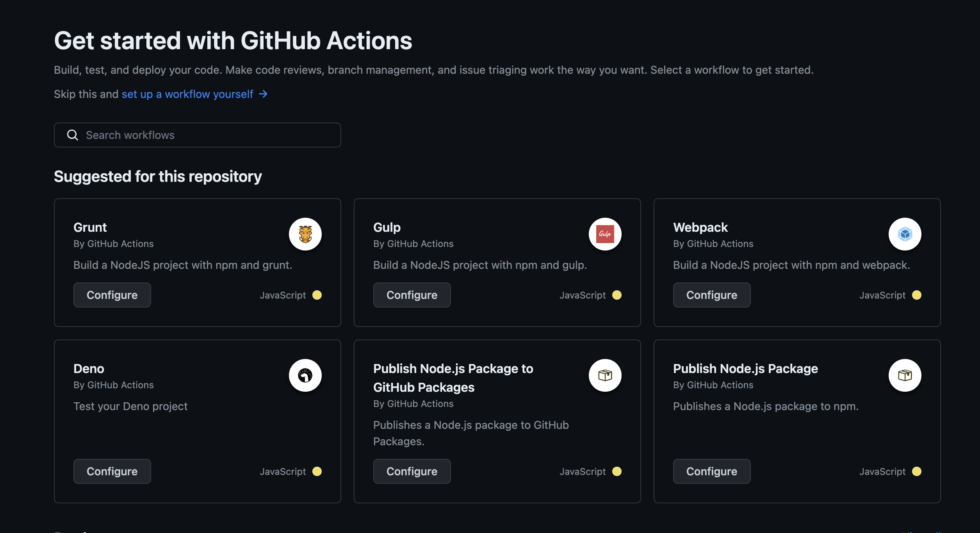Click Build a NodeJS project with npm and webpack
980x533 pixels.
pos(791,265)
